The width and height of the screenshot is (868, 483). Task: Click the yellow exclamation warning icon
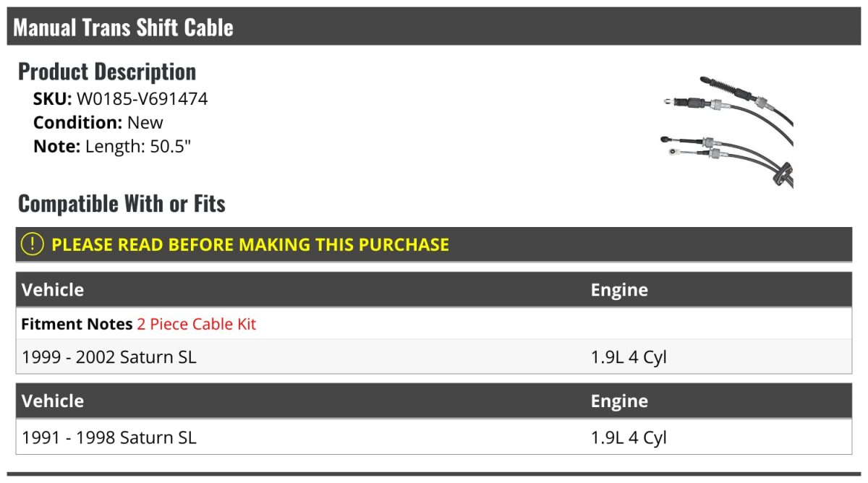click(x=33, y=244)
